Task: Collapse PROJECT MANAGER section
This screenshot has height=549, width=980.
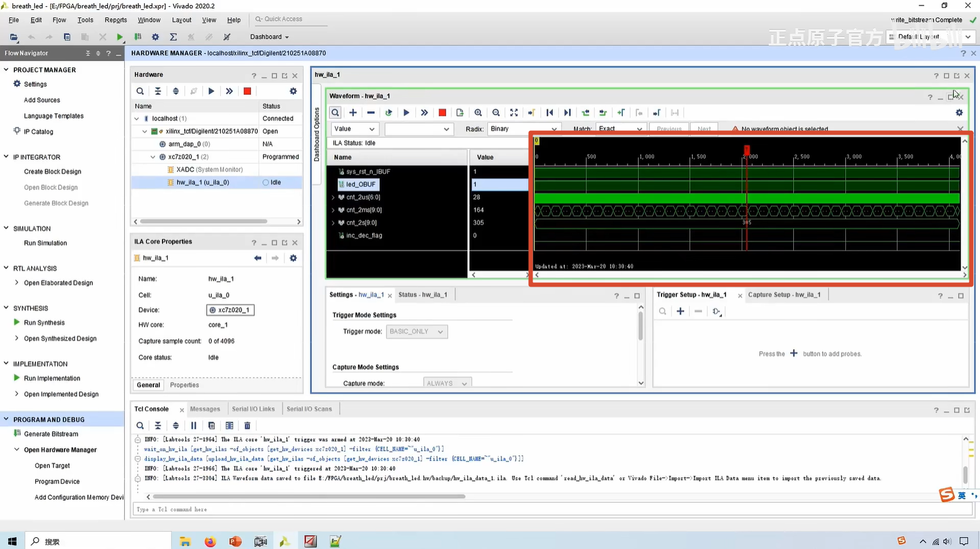Action: (x=6, y=69)
